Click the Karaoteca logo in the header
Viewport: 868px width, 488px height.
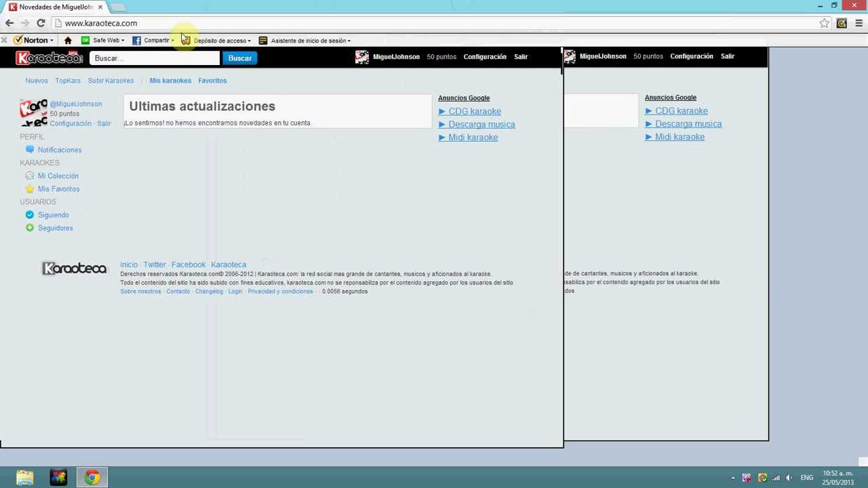(x=49, y=58)
